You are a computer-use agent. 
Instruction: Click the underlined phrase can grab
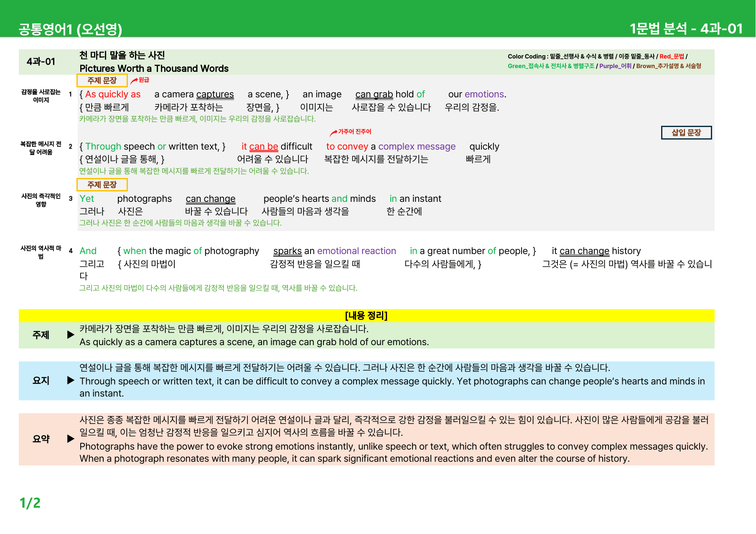[374, 94]
